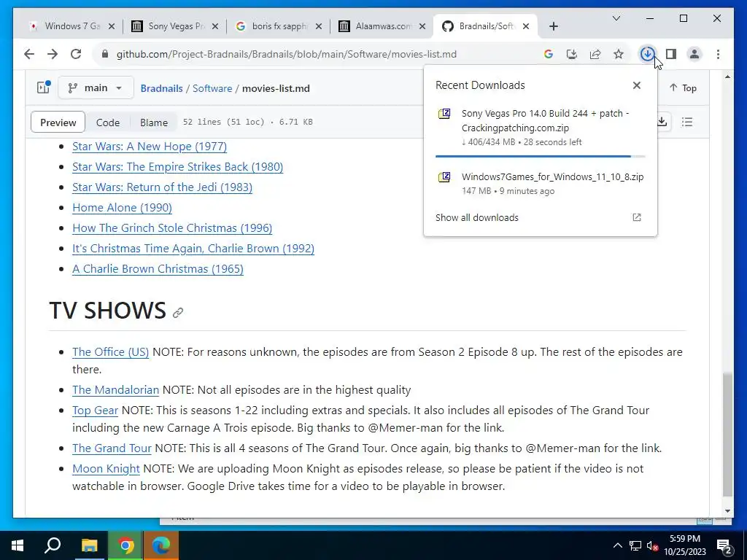Close the Bradnails GitHub tab
747x560 pixels.
(x=526, y=27)
